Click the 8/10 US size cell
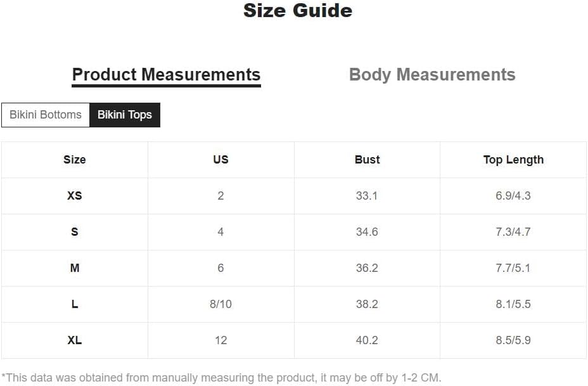 (221, 304)
